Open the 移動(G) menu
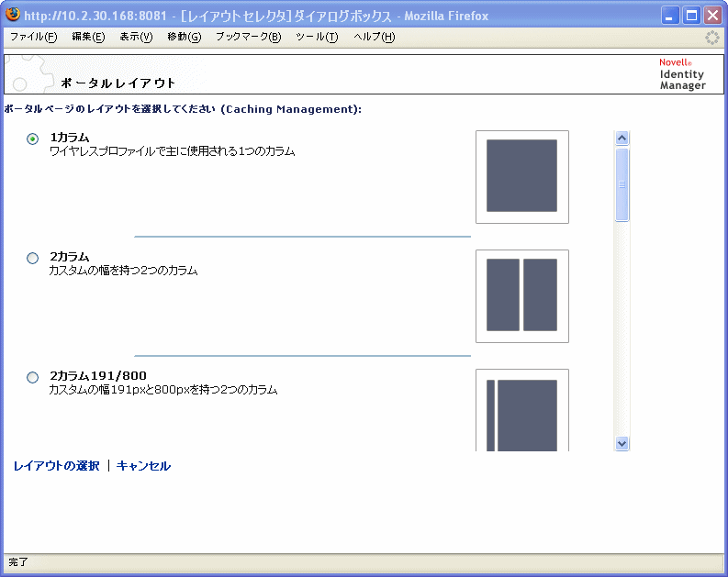This screenshot has height=577, width=728. (185, 37)
